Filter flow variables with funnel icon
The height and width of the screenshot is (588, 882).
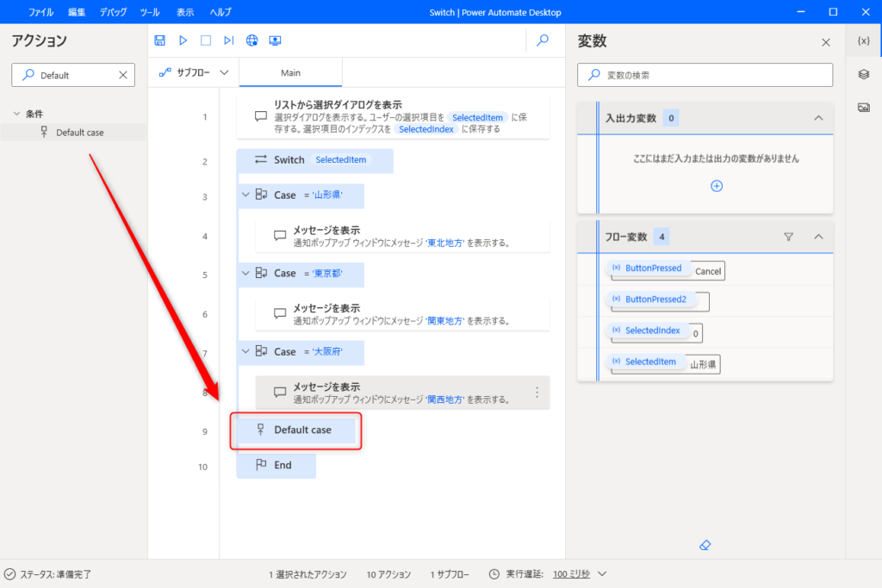[x=789, y=237]
